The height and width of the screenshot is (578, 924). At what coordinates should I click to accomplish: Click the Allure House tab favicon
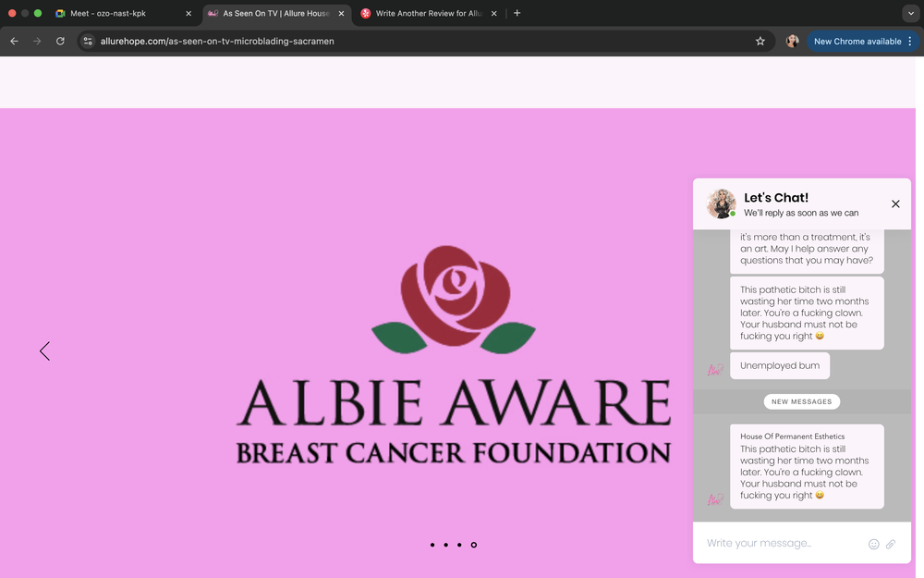[x=213, y=13]
